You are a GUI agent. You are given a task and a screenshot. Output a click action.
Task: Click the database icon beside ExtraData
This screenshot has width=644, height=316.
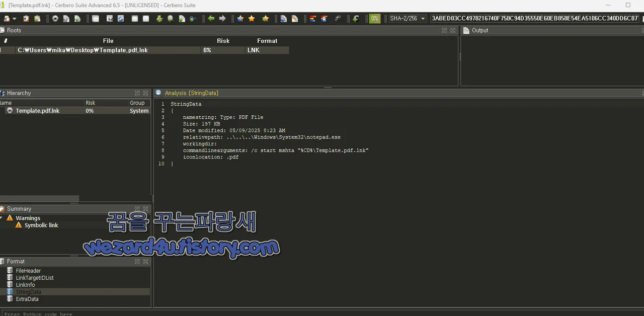tap(10, 299)
